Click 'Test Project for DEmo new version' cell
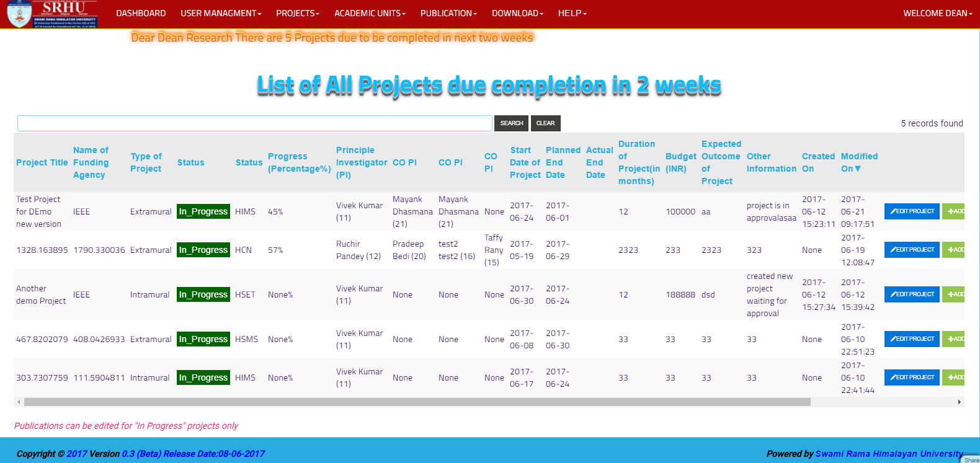980x463 pixels. tap(38, 211)
